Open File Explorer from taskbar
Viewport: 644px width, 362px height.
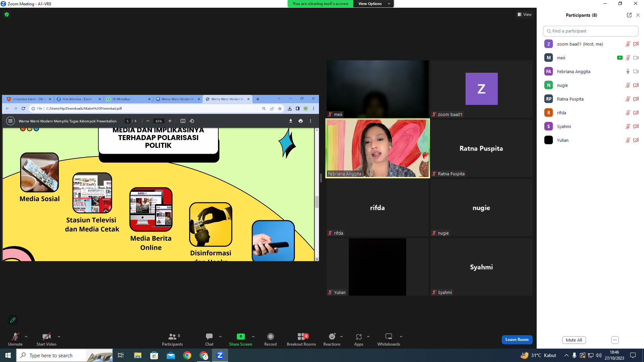click(x=138, y=355)
